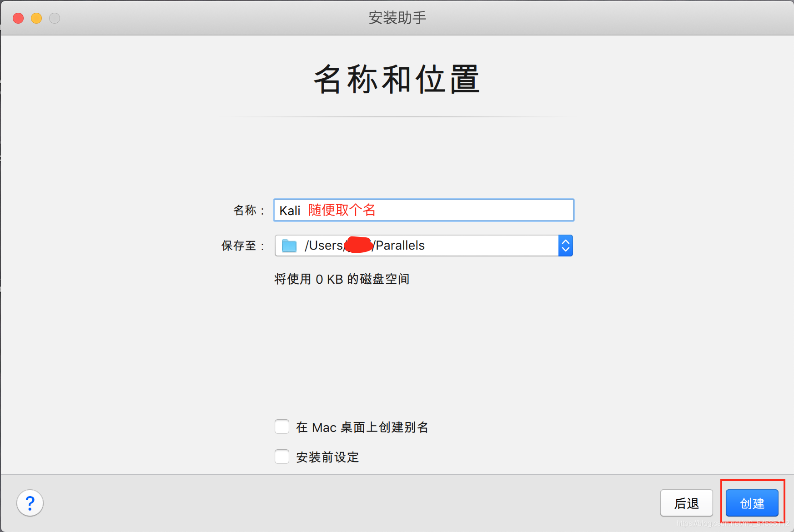Click the 安装助手 window title
Screen dimensions: 794x532
[x=397, y=18]
